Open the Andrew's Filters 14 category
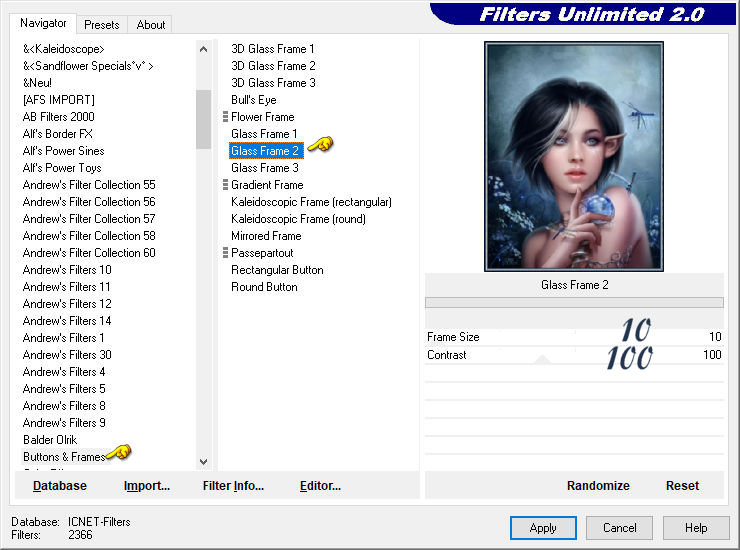The image size is (740, 550). click(67, 321)
